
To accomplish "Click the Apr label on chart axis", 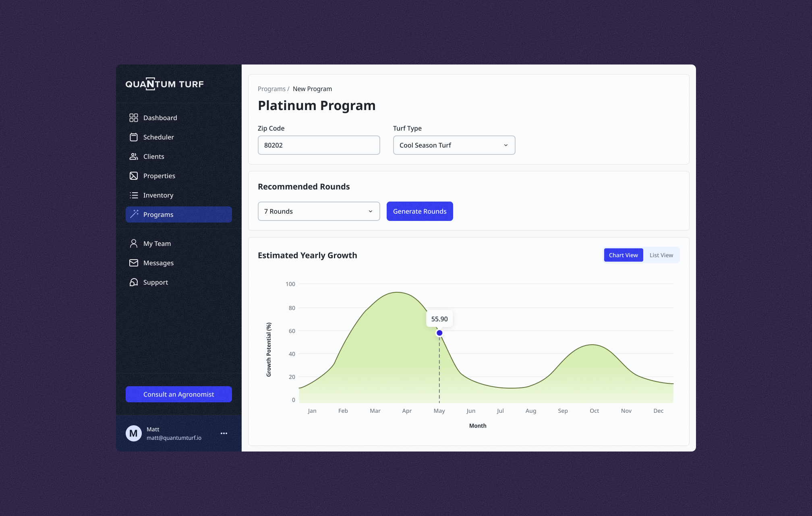I will click(x=407, y=411).
